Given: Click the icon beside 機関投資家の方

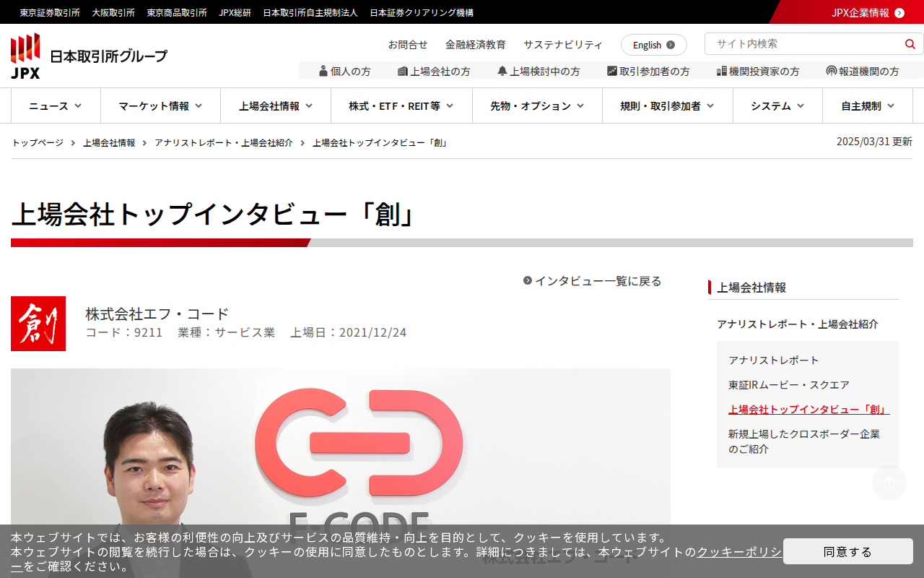Looking at the screenshot, I should click(x=721, y=71).
